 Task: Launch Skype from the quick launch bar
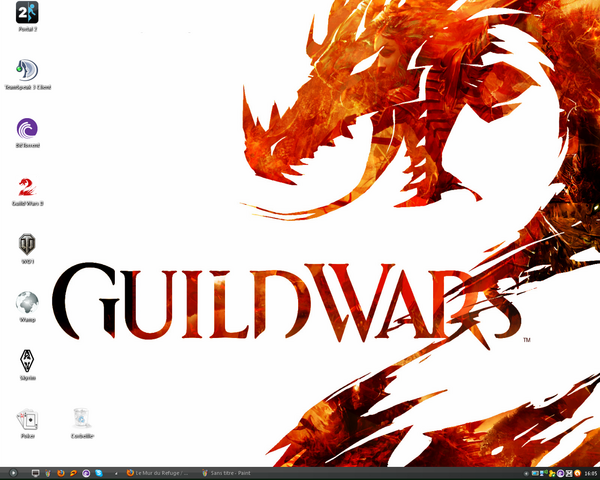pyautogui.click(x=99, y=473)
